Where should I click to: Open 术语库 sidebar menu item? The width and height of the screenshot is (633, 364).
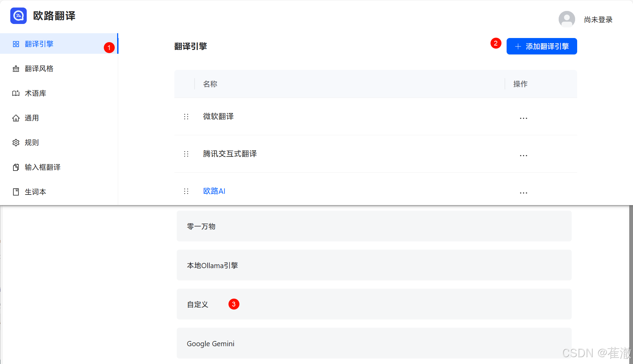(59, 93)
